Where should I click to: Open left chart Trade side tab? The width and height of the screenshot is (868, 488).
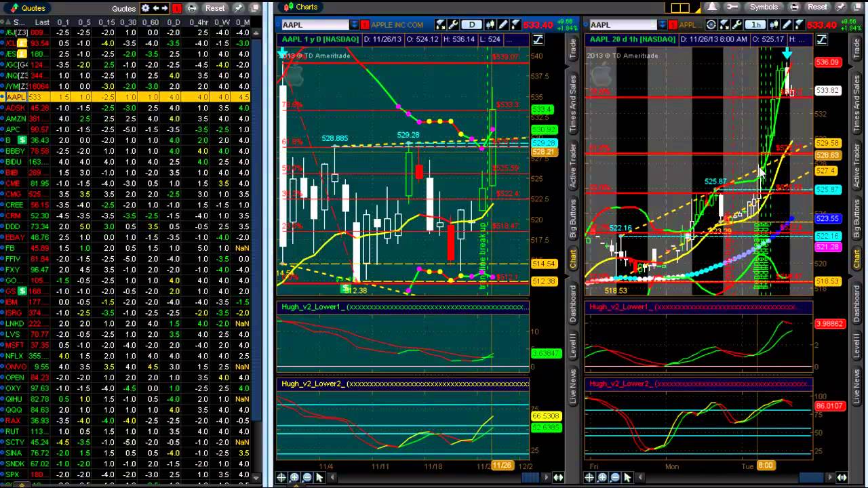(x=573, y=49)
